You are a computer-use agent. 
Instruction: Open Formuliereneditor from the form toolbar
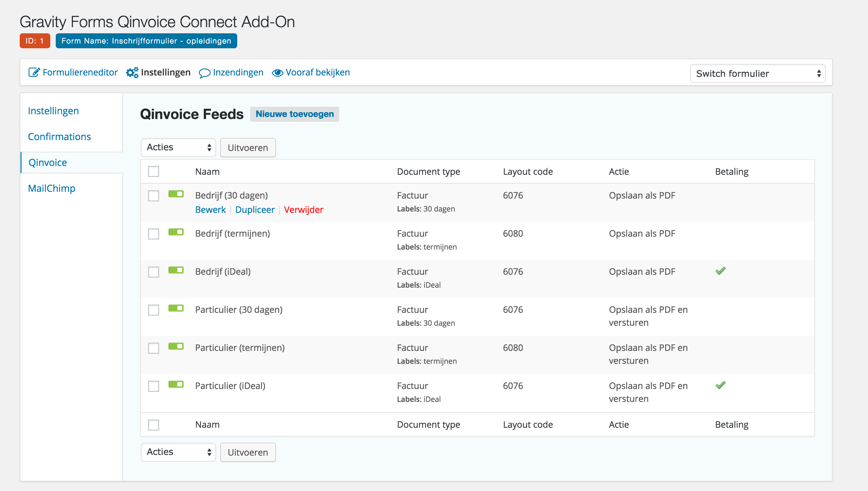[x=80, y=72]
